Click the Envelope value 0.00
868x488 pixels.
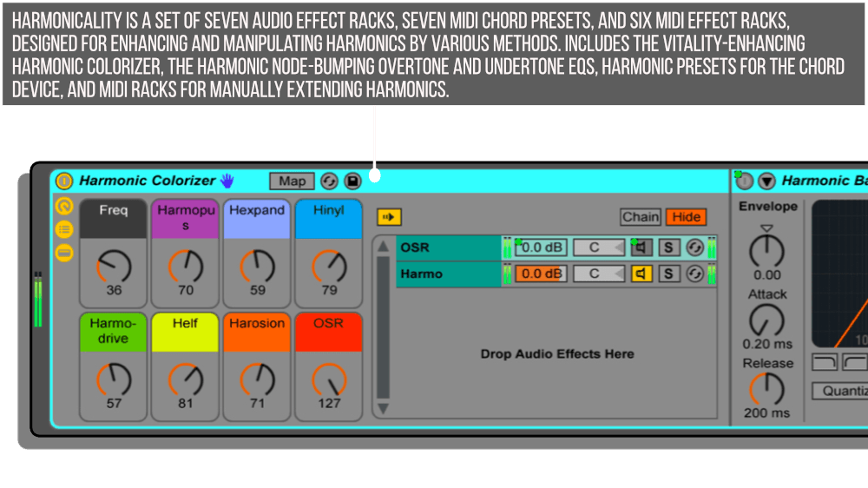pyautogui.click(x=767, y=275)
